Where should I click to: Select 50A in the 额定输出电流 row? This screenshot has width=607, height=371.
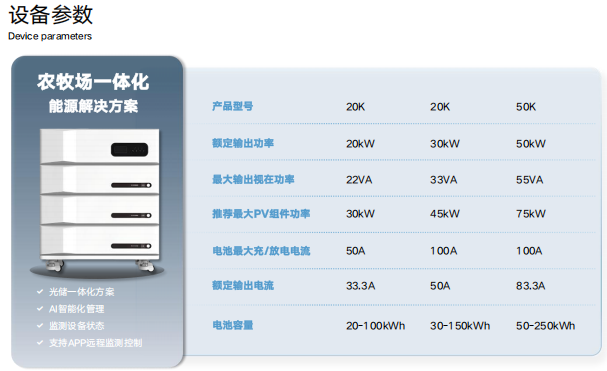(x=440, y=286)
